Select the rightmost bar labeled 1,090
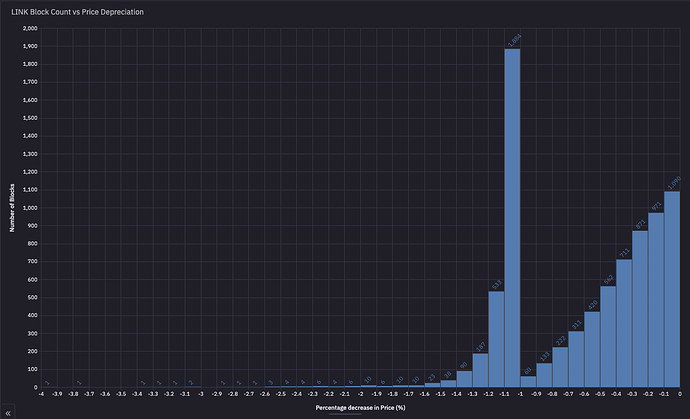 point(672,289)
